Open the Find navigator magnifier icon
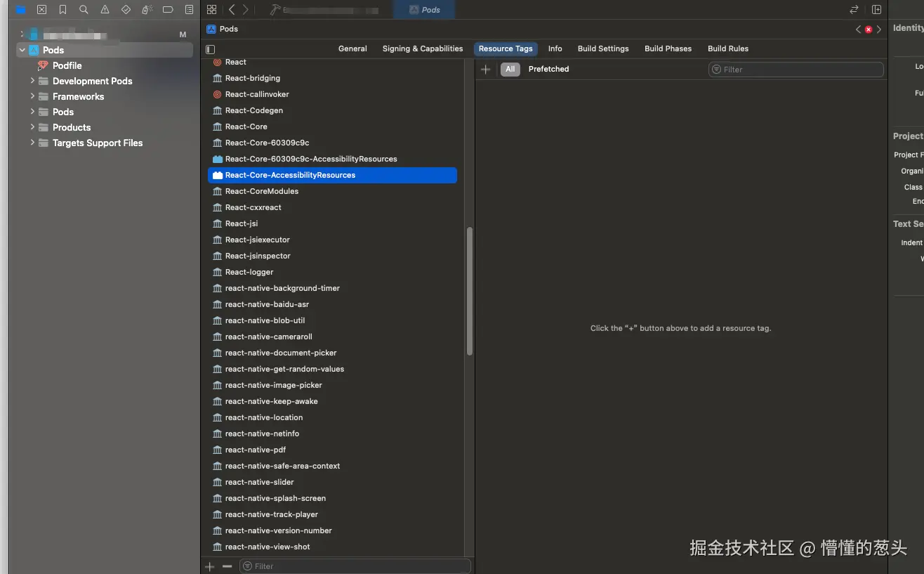Image resolution: width=924 pixels, height=574 pixels. point(84,10)
